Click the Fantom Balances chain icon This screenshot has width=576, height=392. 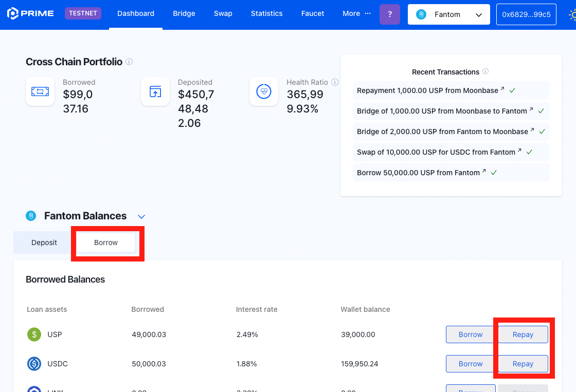click(31, 216)
